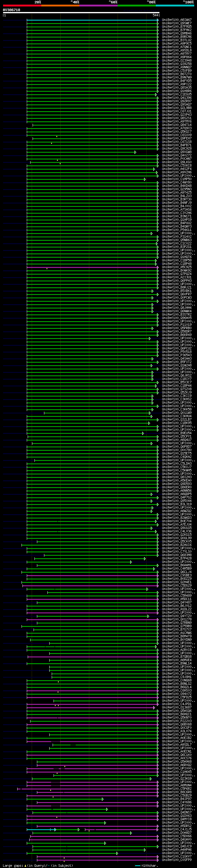Select the label UniRef100_B4FVD5
The height and width of the screenshot is (868, 197).
click(x=176, y=81)
